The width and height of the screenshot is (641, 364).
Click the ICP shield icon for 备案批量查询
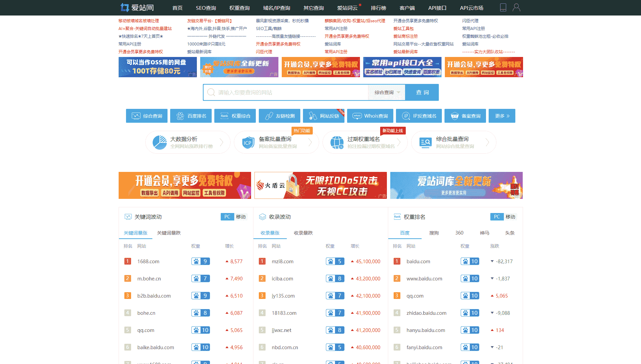pyautogui.click(x=248, y=143)
